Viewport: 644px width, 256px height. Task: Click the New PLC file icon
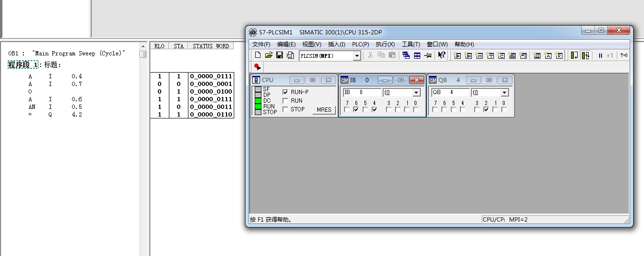coord(258,55)
